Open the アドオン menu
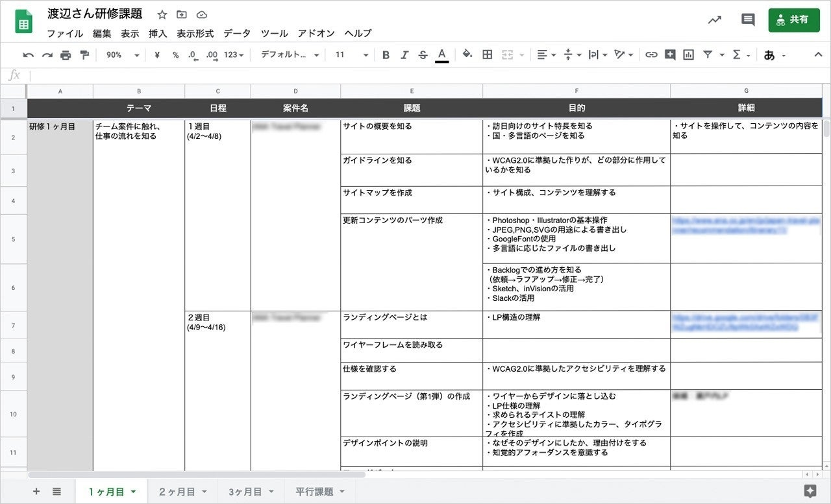This screenshot has width=831, height=504. pos(316,34)
